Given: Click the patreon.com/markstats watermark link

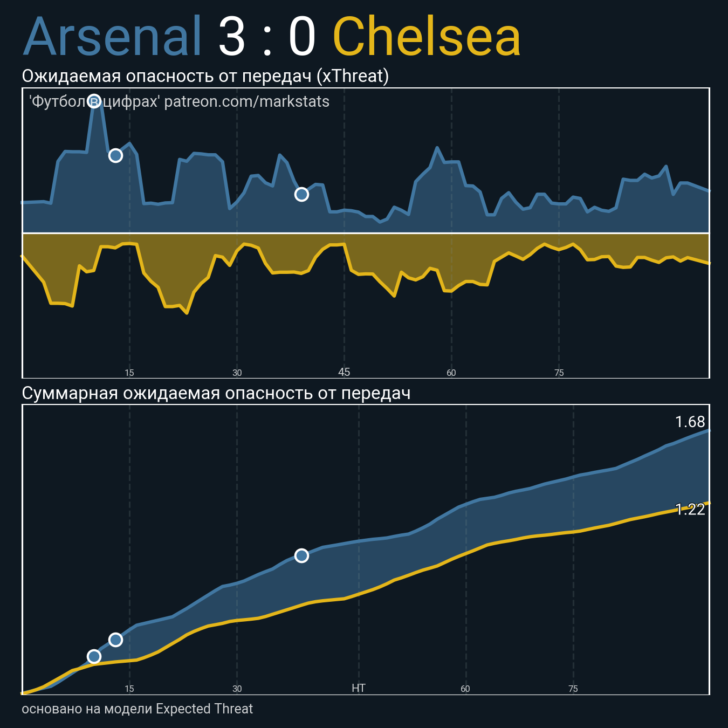Looking at the screenshot, I should pos(246,102).
